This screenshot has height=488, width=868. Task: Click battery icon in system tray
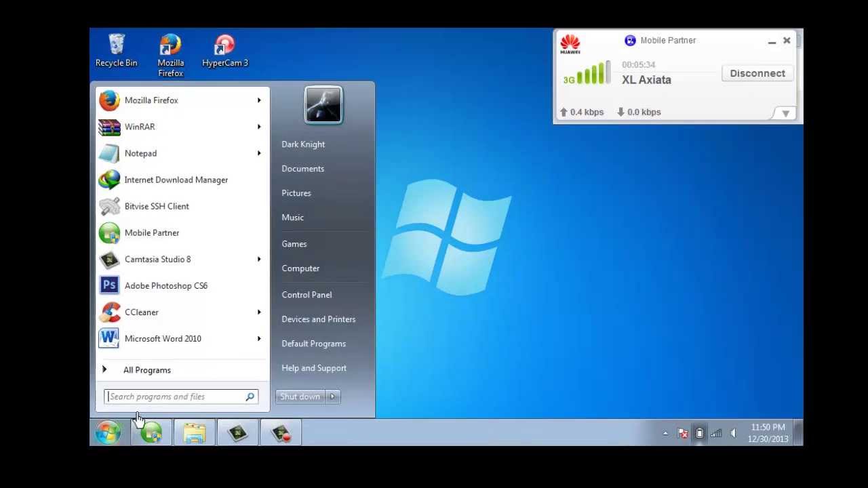pyautogui.click(x=699, y=433)
